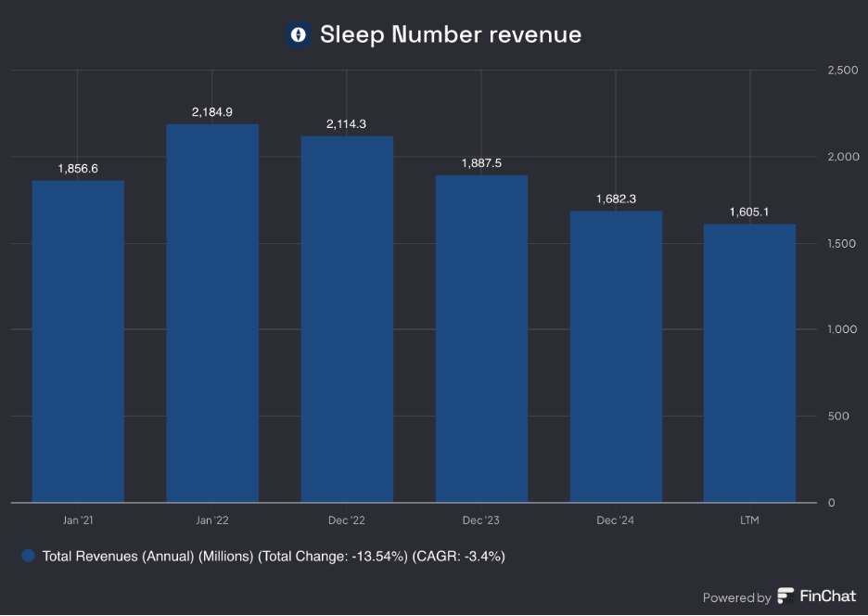Click the Dec '22 revenue bar
The height and width of the screenshot is (616, 868).
[x=347, y=319]
